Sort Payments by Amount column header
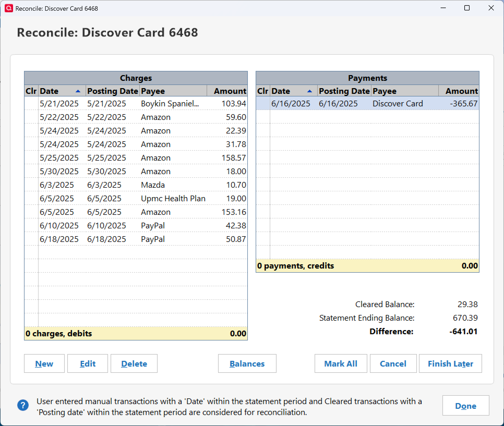Image resolution: width=504 pixels, height=426 pixels. (x=459, y=91)
